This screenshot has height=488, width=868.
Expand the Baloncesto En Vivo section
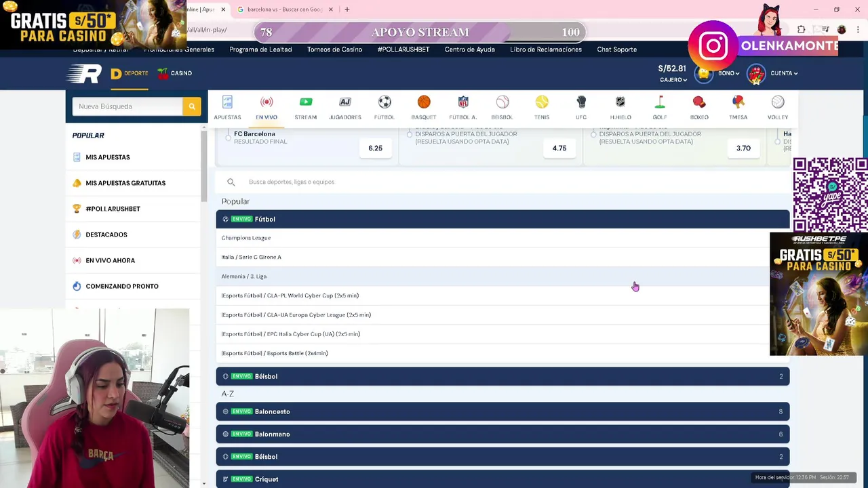coord(502,411)
